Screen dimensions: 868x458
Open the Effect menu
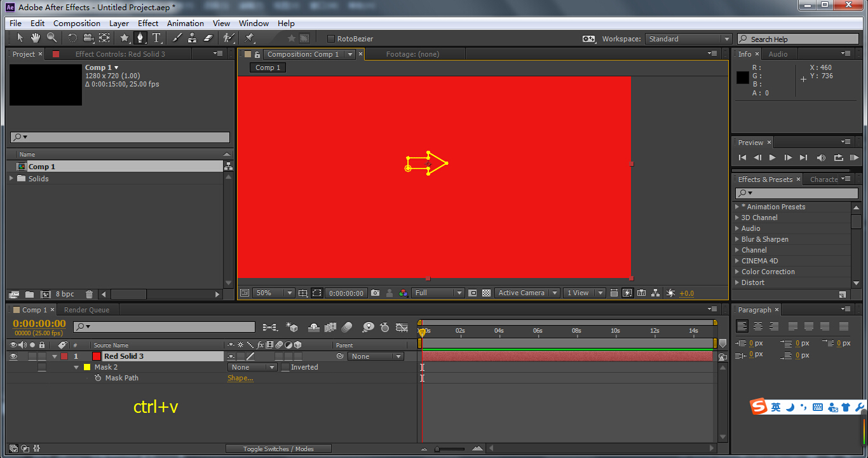148,24
